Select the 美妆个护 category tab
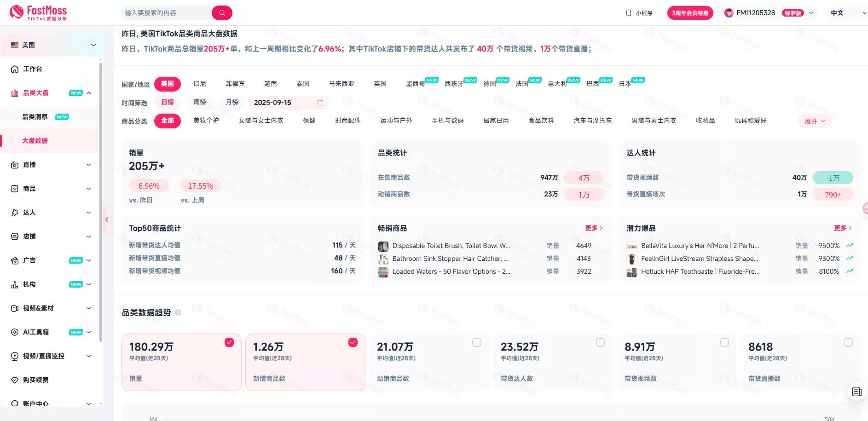The height and width of the screenshot is (421, 868). (x=206, y=121)
